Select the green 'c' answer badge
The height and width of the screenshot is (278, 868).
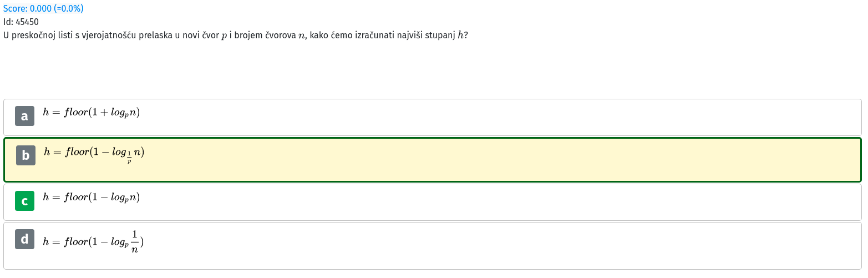[24, 201]
